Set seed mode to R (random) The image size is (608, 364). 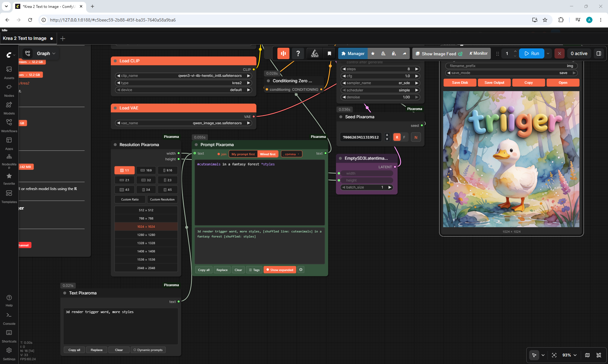pos(397,137)
